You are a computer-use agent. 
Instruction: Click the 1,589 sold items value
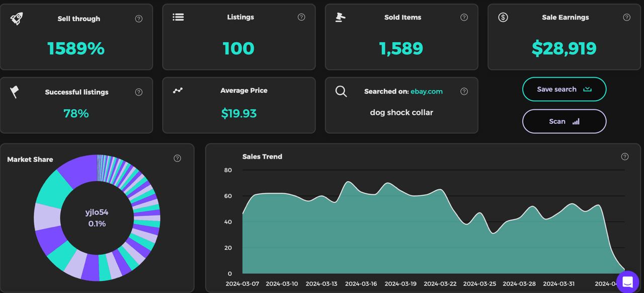pos(401,48)
